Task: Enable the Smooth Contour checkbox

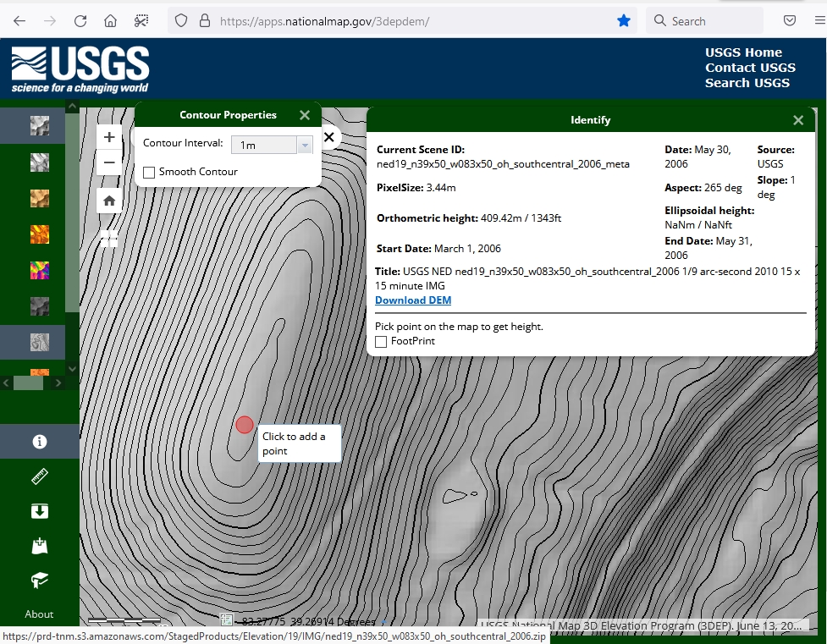Action: (149, 172)
